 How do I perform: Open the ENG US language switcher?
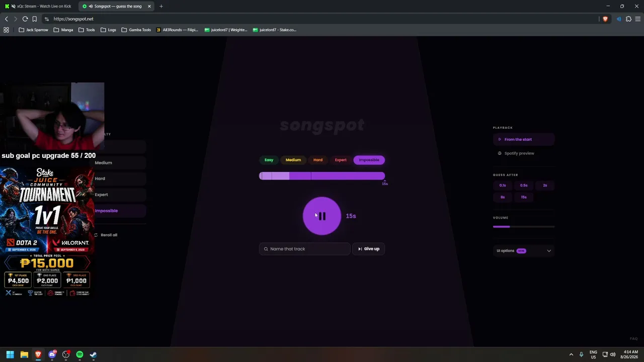[593, 355]
